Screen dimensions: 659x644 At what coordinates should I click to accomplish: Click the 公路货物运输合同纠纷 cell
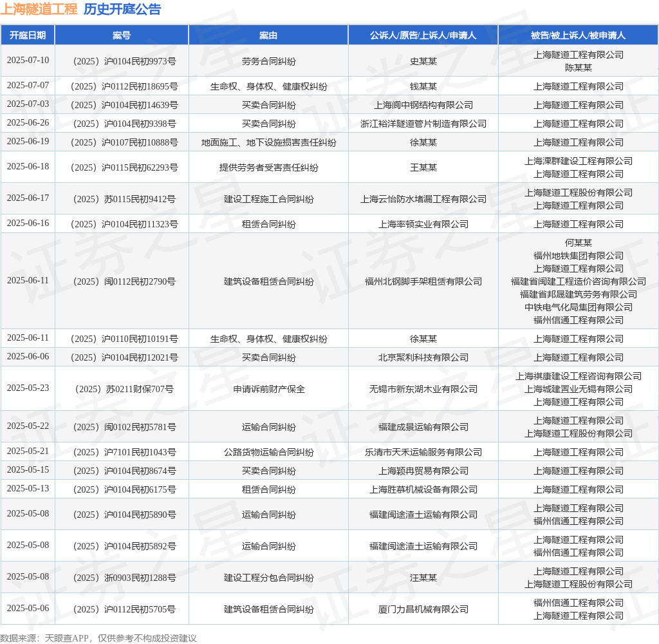point(268,453)
